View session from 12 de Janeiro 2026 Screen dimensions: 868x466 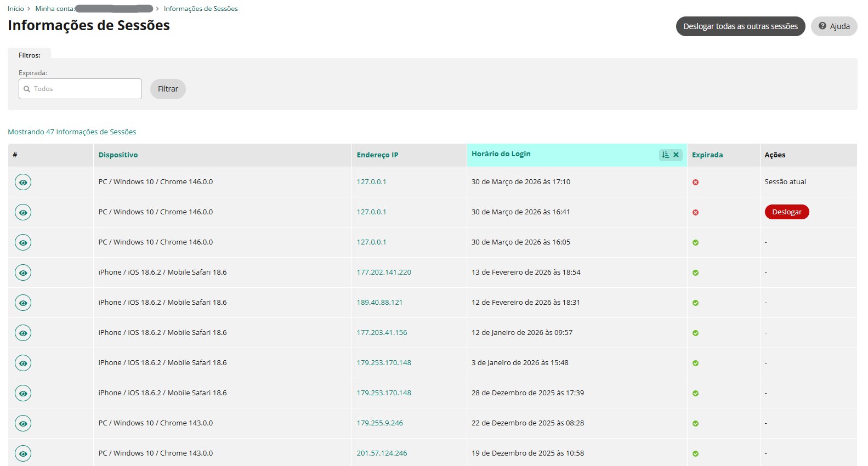tap(23, 333)
